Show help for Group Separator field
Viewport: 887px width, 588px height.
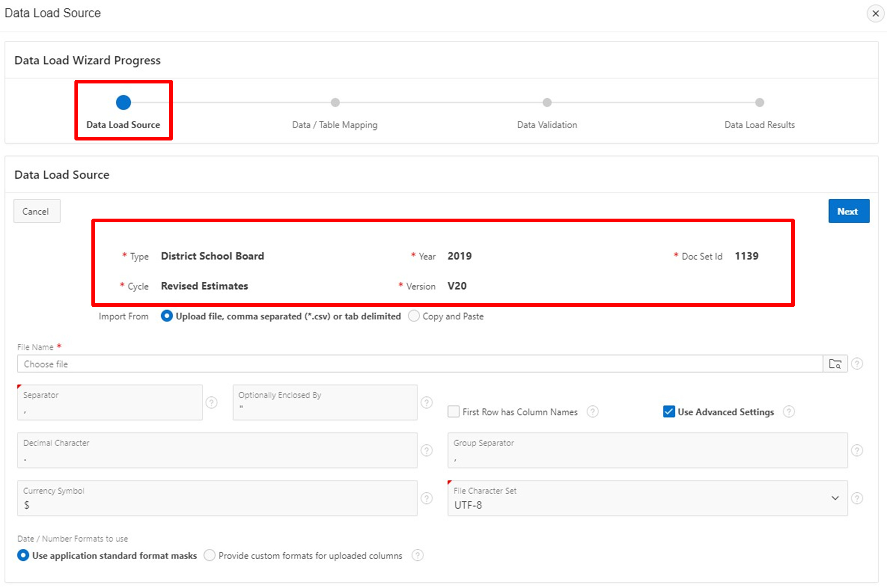tap(857, 450)
